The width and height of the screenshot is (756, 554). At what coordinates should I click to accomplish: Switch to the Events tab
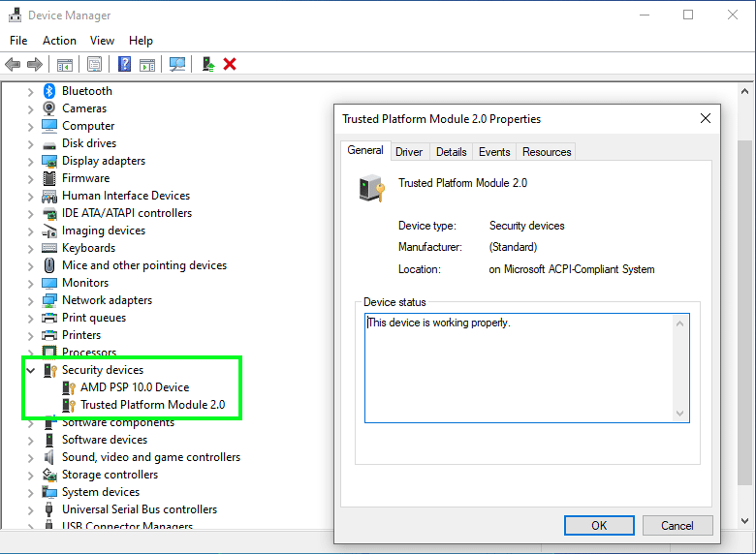pos(494,152)
